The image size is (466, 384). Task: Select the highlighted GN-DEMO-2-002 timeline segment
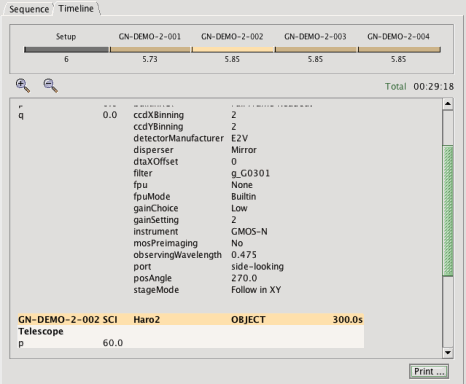pos(232,50)
